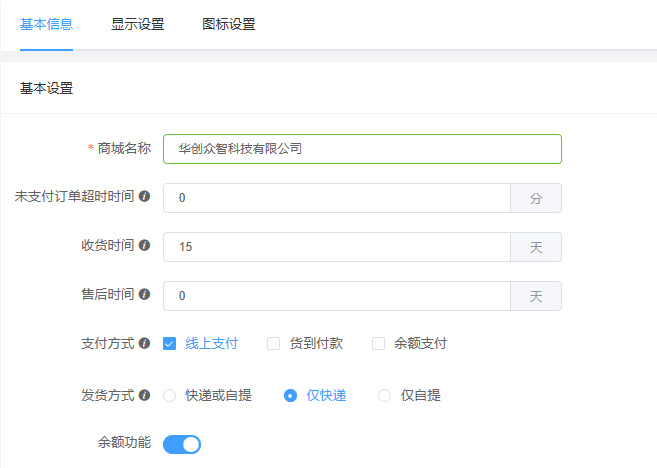Click the 线上支付 label text
Screen dimensions: 657x468
tap(212, 344)
